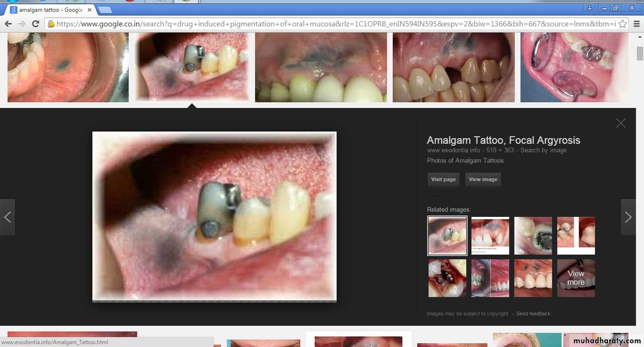Open the Amalgam Tattoo, Focal Argyrosis title
Image resolution: width=644 pixels, height=347 pixels.
pyautogui.click(x=503, y=140)
